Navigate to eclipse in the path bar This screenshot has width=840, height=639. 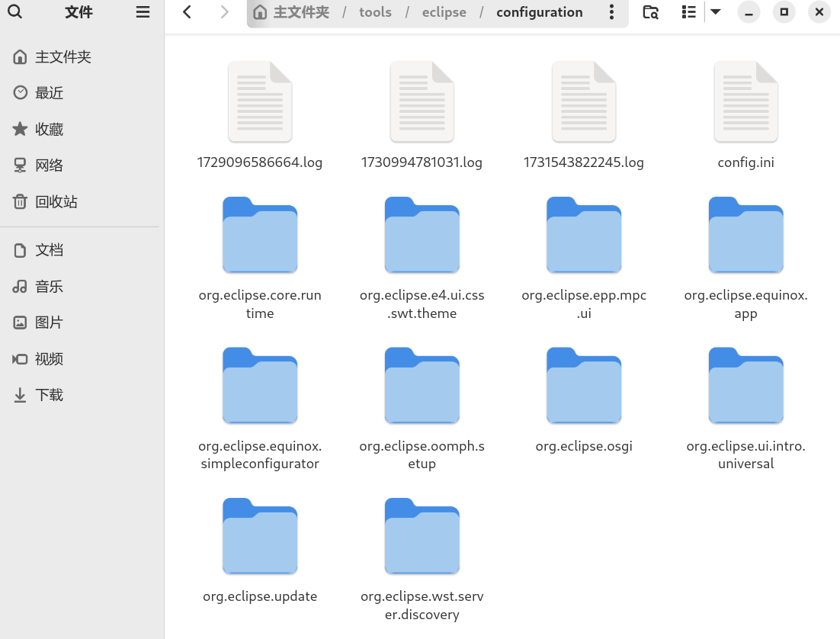click(x=444, y=11)
